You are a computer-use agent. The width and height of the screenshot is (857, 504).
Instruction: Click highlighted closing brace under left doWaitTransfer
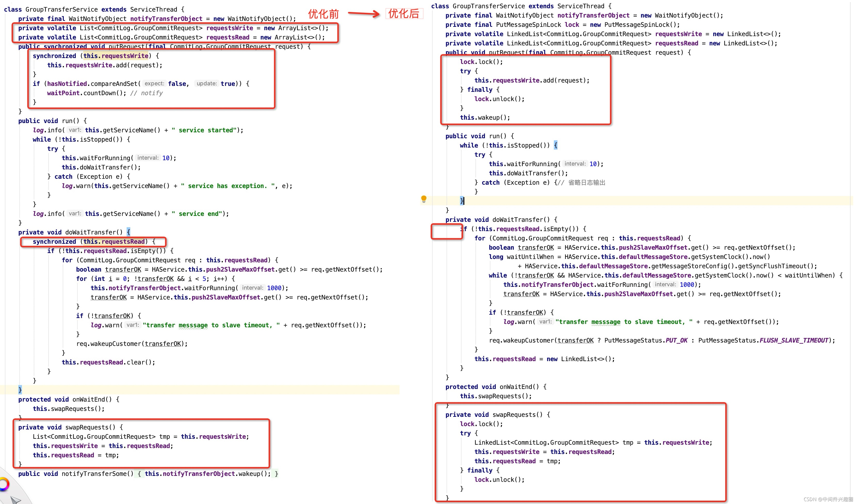20,390
